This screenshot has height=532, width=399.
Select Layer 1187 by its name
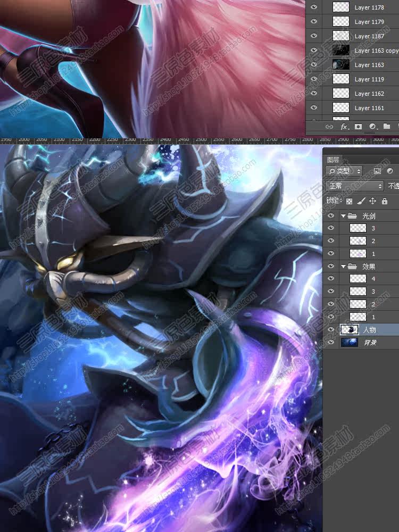pos(369,36)
